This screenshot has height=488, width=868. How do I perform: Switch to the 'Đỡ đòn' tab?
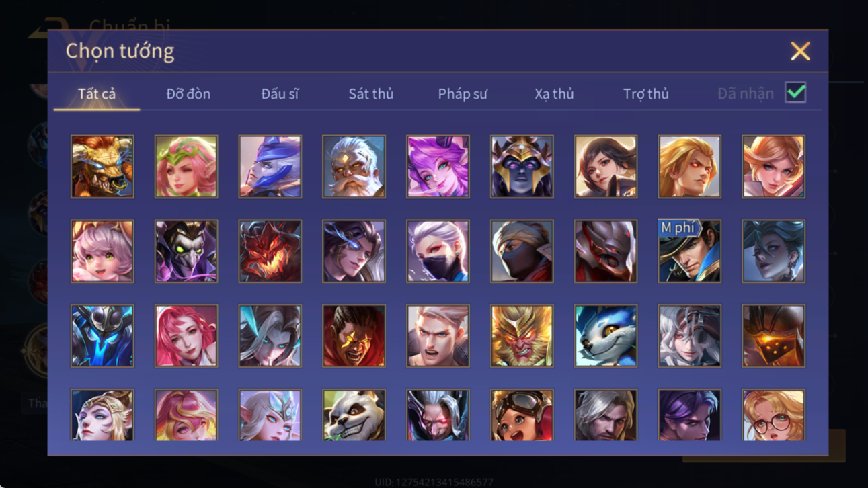pos(188,94)
